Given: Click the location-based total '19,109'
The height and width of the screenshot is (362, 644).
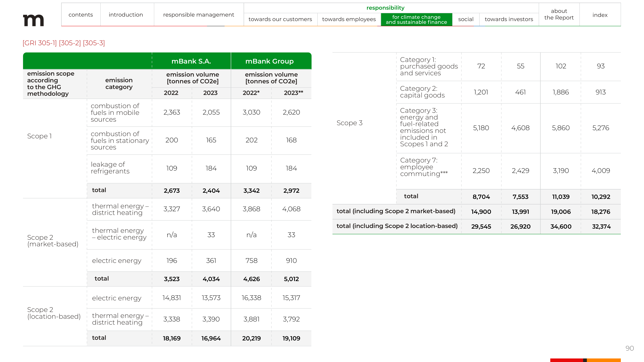Looking at the screenshot, I should [x=291, y=339].
